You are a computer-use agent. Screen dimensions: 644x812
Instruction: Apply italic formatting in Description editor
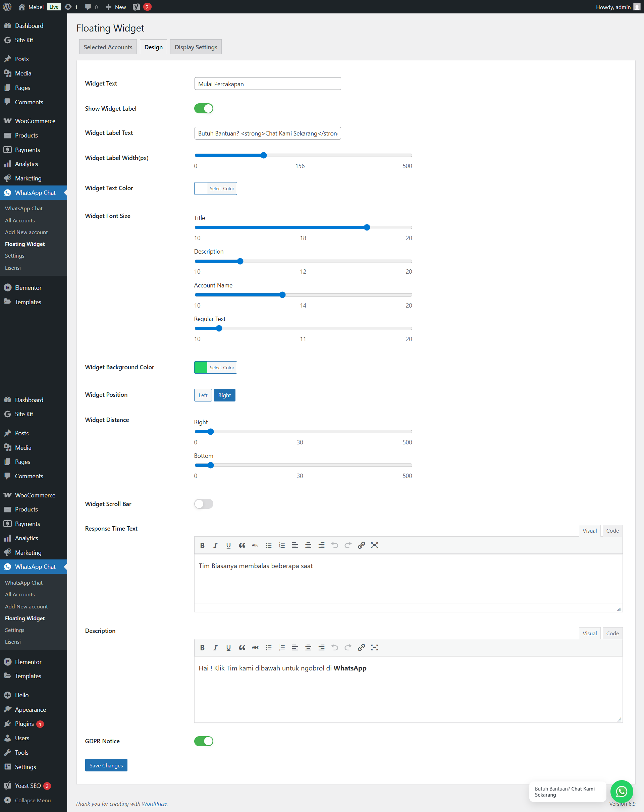click(215, 647)
